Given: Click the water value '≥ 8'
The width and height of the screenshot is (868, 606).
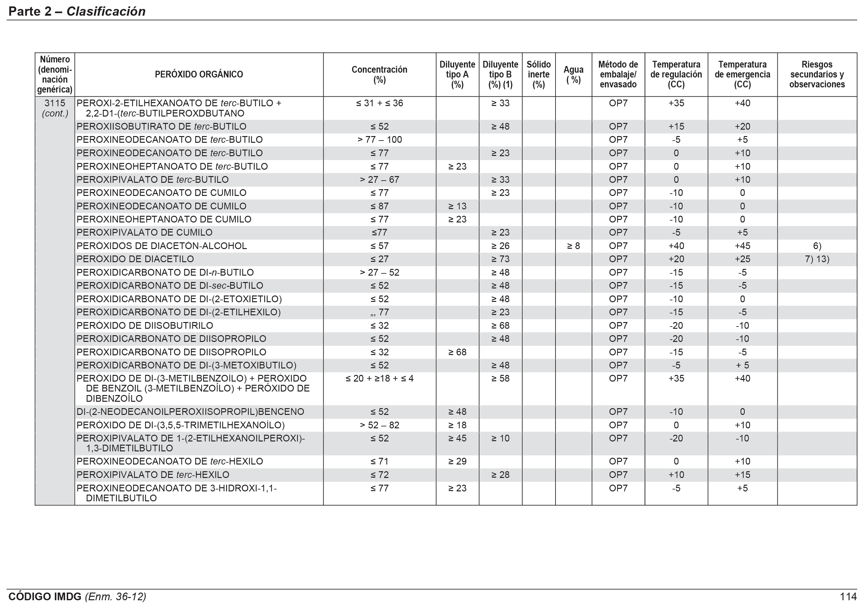Looking at the screenshot, I should coord(573,246).
